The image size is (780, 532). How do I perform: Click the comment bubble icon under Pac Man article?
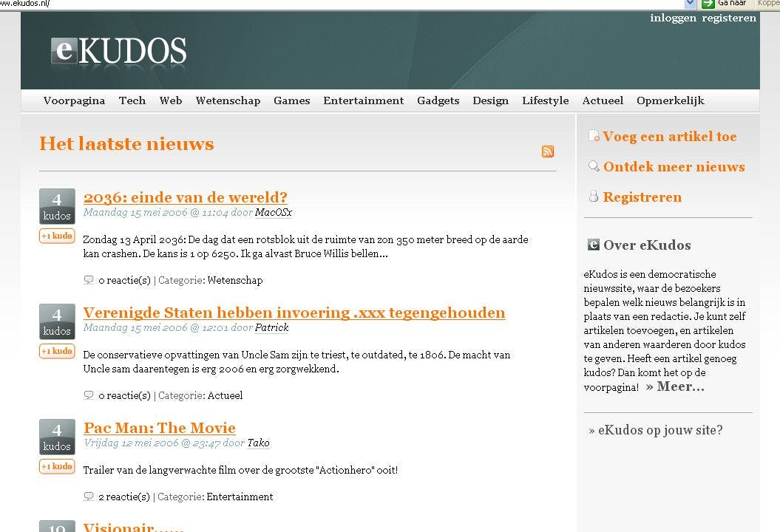point(89,497)
